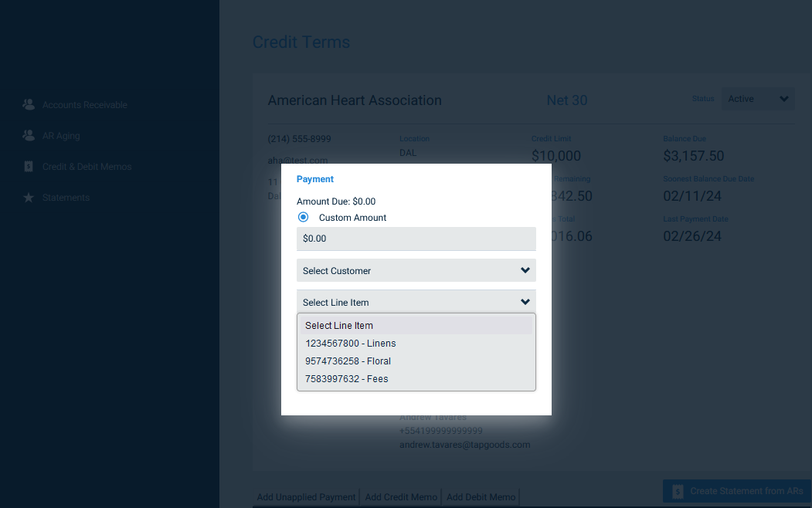Click last payment date 02/26/24

point(692,236)
